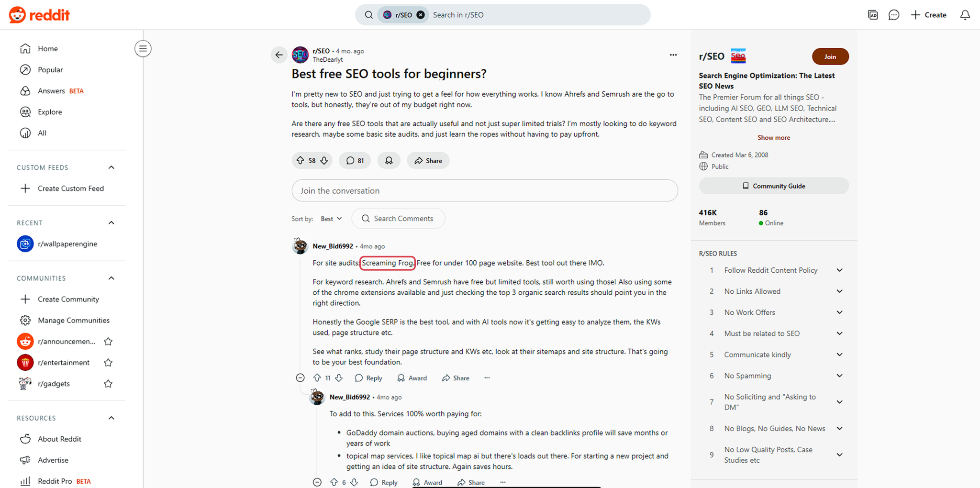The height and width of the screenshot is (488, 980).
Task: Collapse the Custom Feeds section
Action: (111, 167)
